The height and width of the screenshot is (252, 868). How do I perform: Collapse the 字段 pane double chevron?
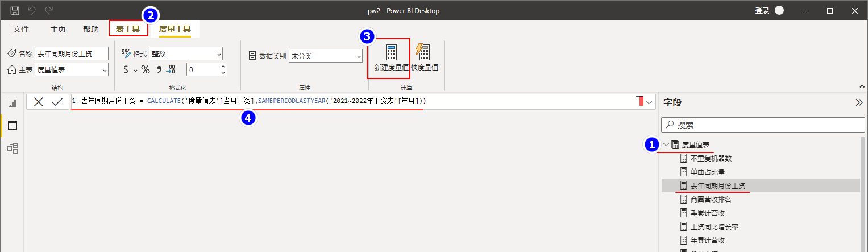coord(859,102)
